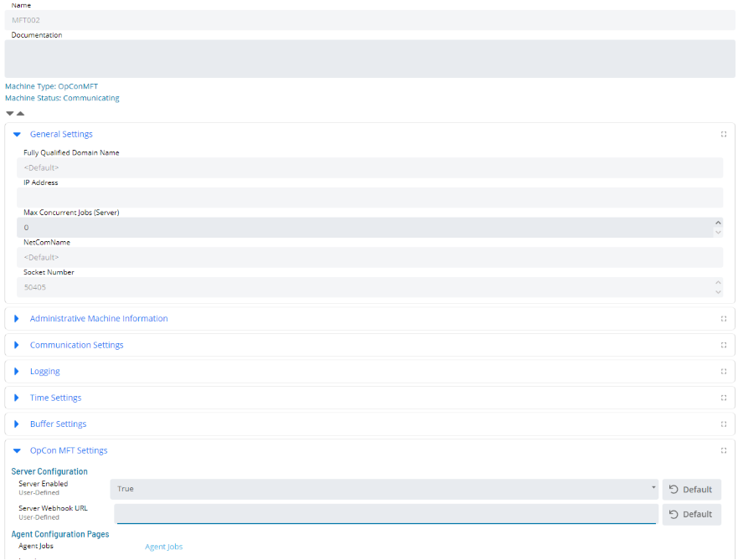Click the Socket Number field showing 50405
The image size is (738, 560).
click(365, 287)
